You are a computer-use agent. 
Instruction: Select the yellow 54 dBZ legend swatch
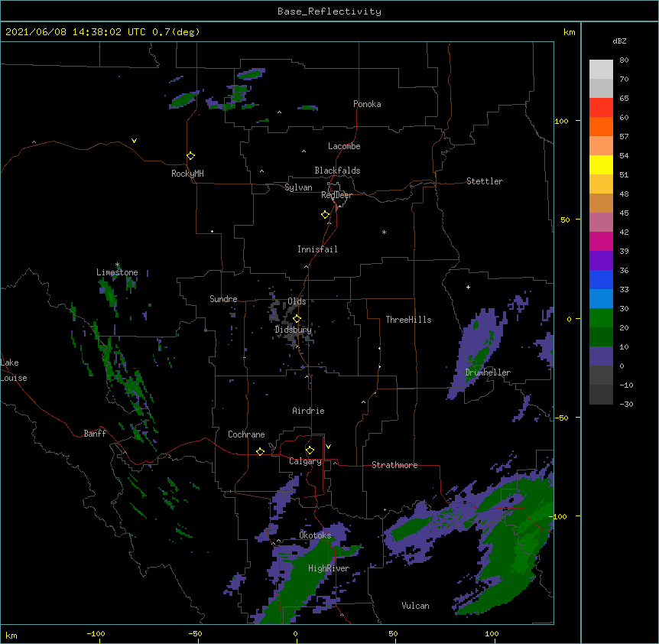(x=601, y=164)
